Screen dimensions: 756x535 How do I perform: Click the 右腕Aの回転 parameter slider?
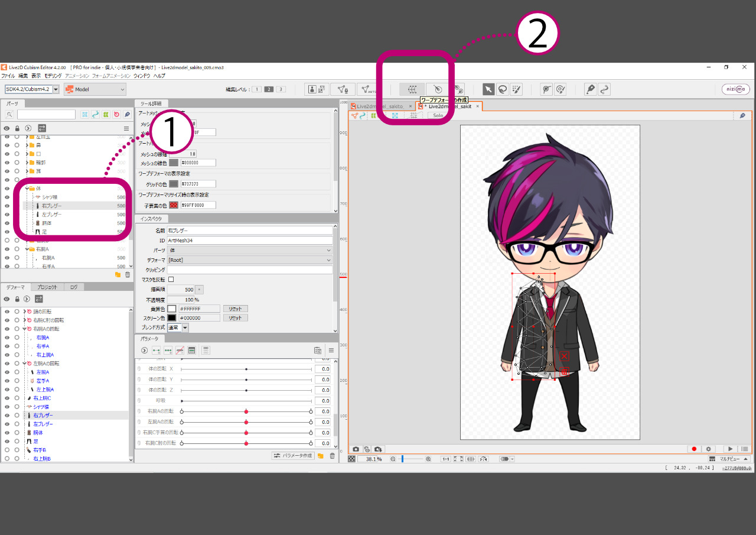pyautogui.click(x=246, y=411)
